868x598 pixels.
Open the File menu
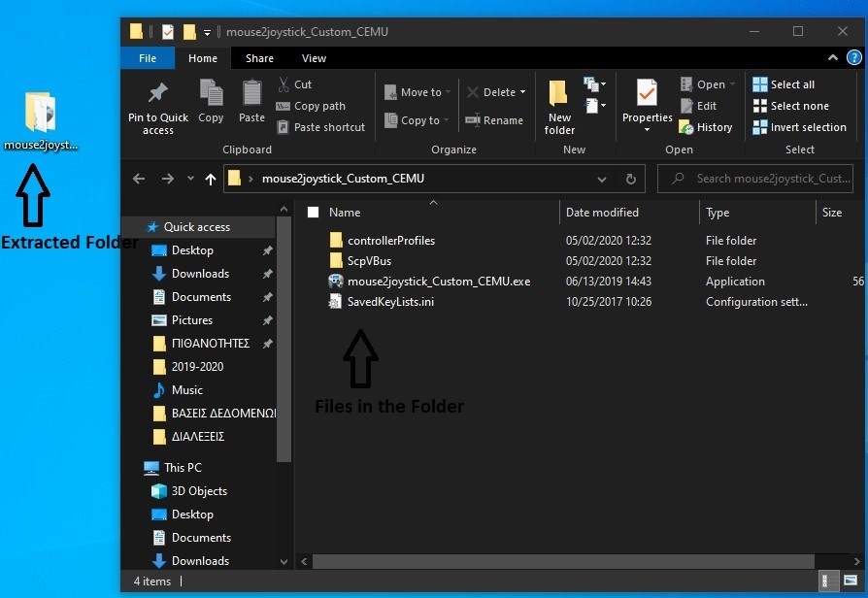[x=148, y=58]
